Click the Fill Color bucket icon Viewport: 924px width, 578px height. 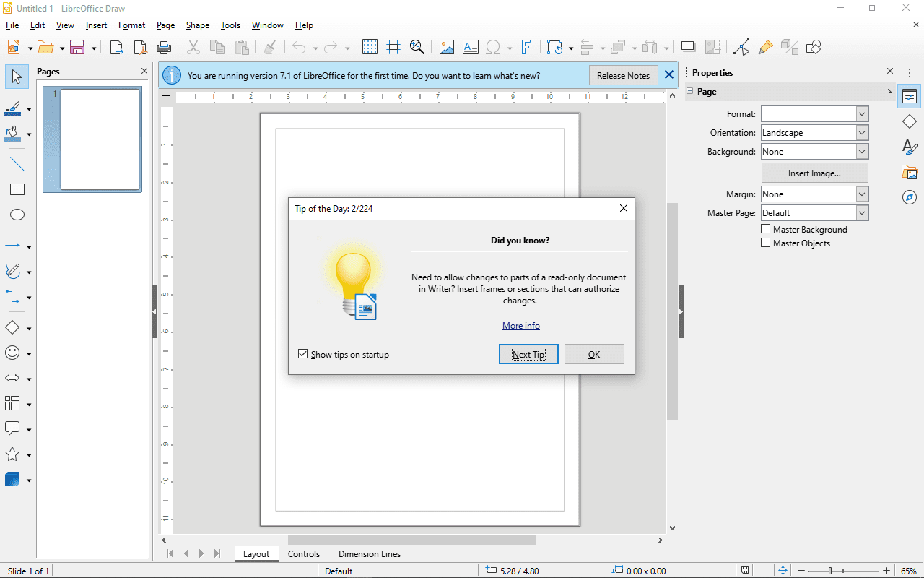13,134
